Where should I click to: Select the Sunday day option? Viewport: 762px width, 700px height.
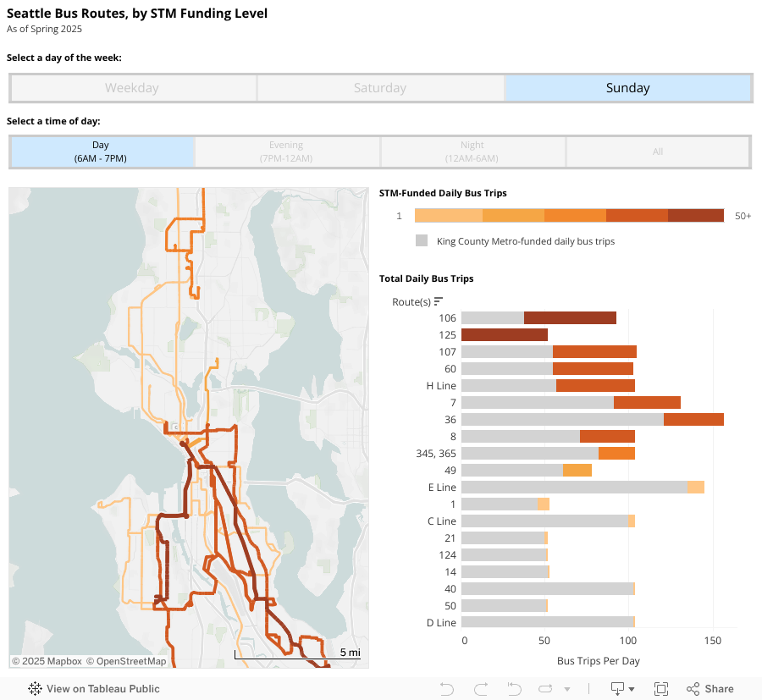click(x=627, y=88)
